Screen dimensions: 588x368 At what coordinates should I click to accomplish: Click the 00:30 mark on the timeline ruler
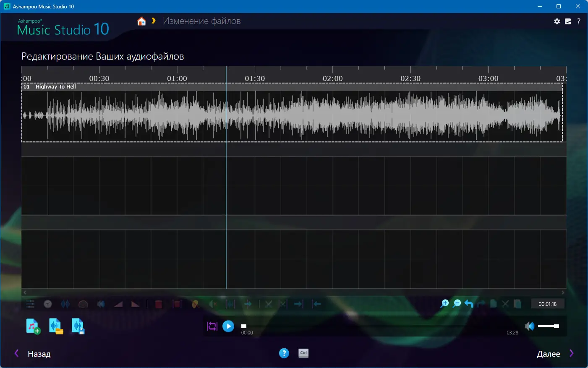tap(99, 78)
